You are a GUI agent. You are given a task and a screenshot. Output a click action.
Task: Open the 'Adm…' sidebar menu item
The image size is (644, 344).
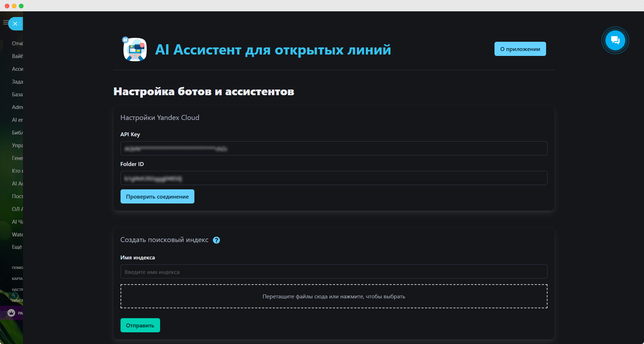point(17,107)
